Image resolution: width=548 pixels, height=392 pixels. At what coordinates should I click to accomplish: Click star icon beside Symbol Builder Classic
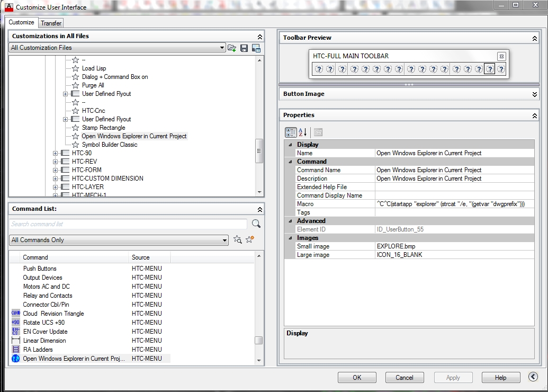(x=76, y=145)
